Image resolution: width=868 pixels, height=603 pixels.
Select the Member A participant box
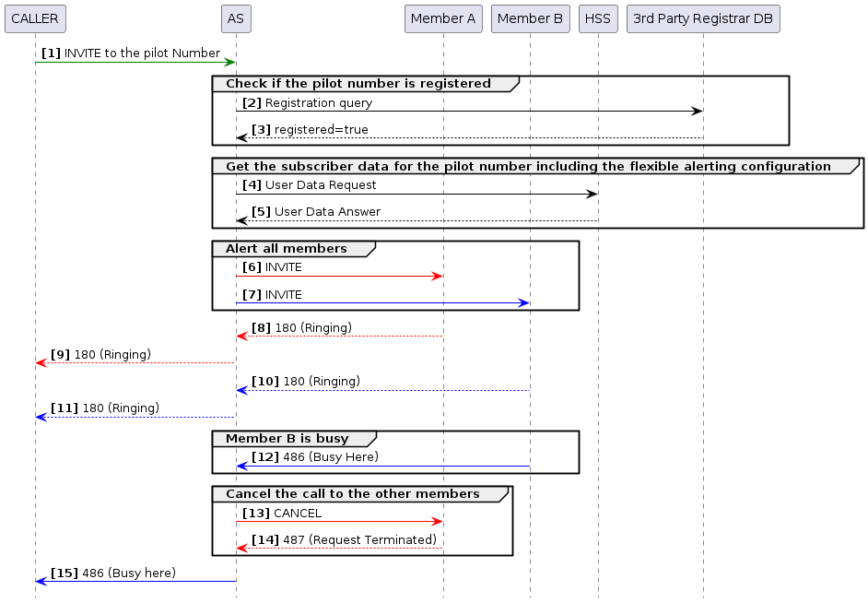[x=443, y=18]
